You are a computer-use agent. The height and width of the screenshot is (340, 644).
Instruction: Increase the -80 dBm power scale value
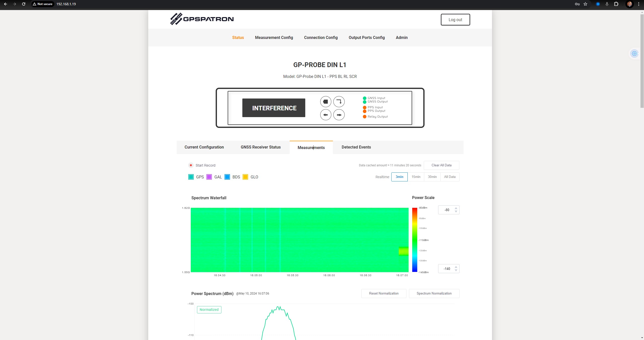tap(456, 208)
